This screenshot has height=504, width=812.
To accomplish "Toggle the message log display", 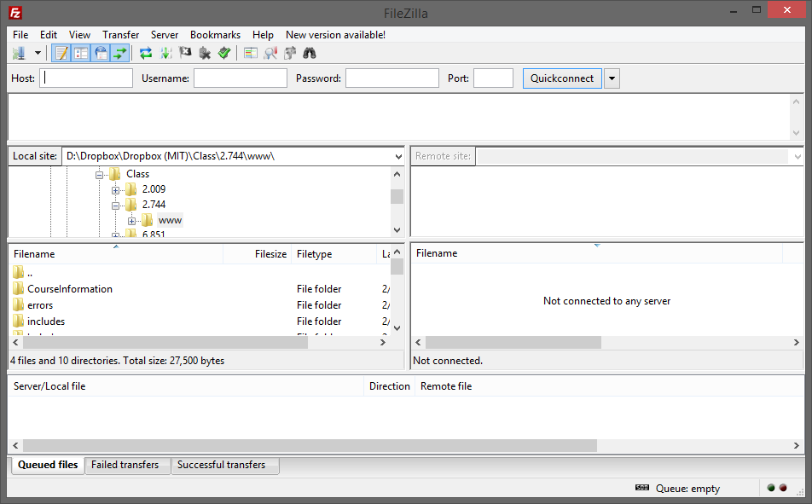I will pyautogui.click(x=61, y=54).
